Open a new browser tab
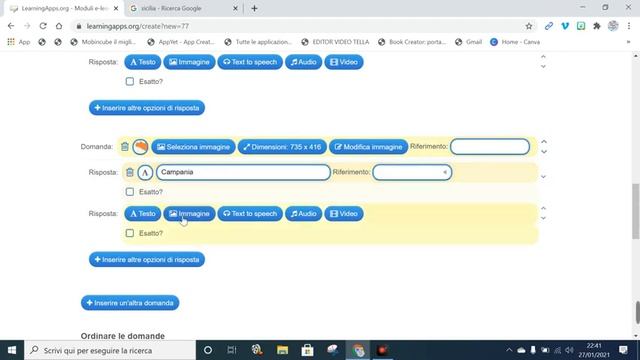 point(254,8)
